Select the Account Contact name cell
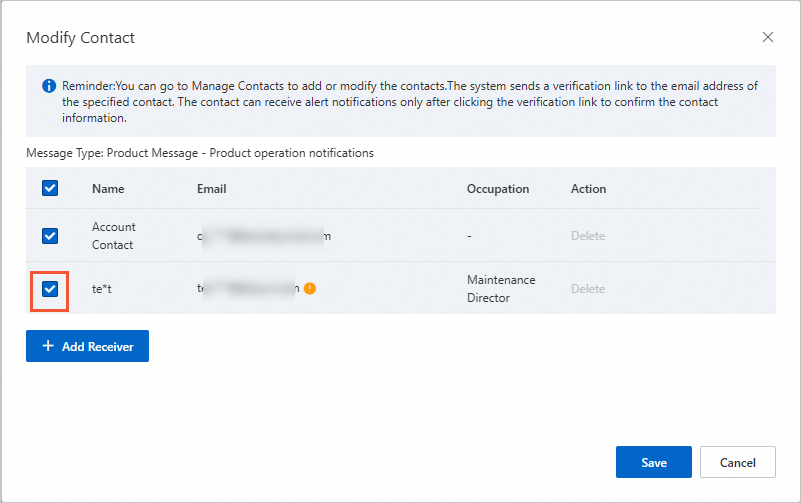801x503 pixels. pyautogui.click(x=114, y=236)
